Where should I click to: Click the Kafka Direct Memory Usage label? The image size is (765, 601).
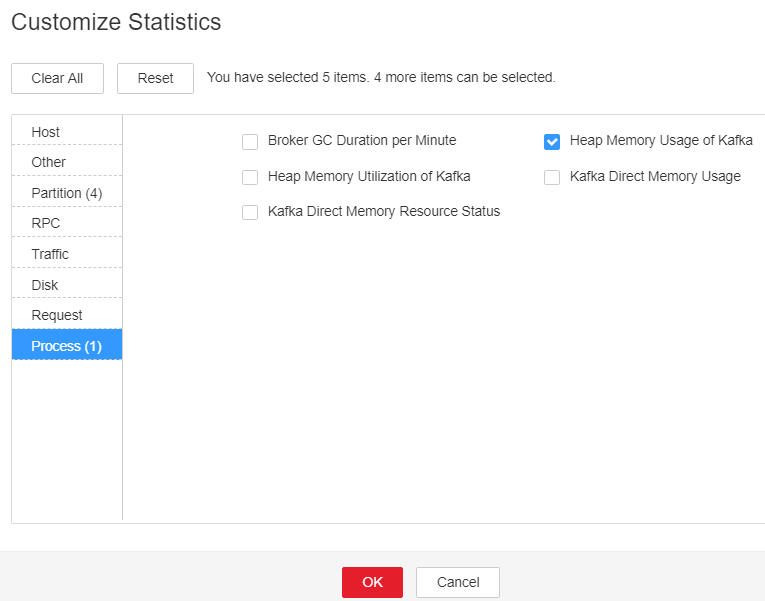[x=655, y=176]
